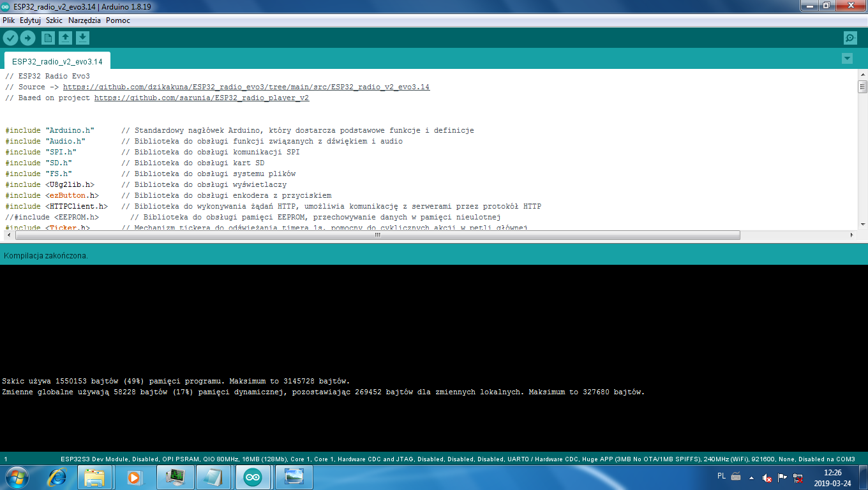Click the Show desktop button
The height and width of the screenshot is (490, 868).
[863, 477]
